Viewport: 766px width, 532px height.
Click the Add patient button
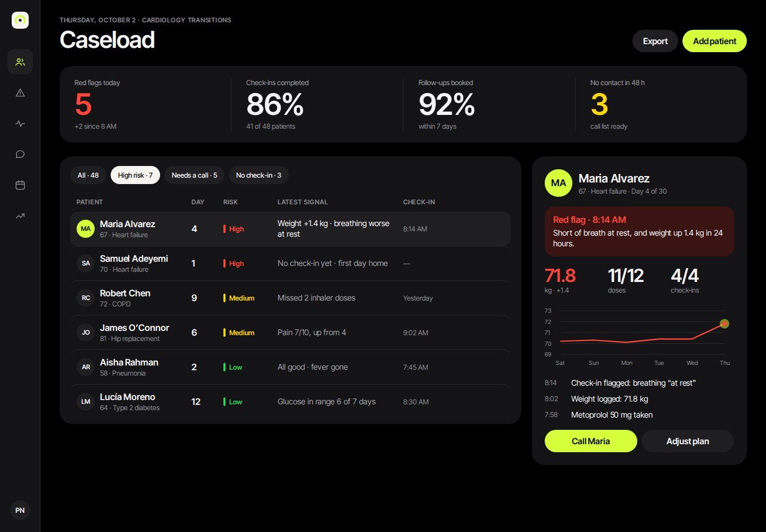(x=714, y=41)
